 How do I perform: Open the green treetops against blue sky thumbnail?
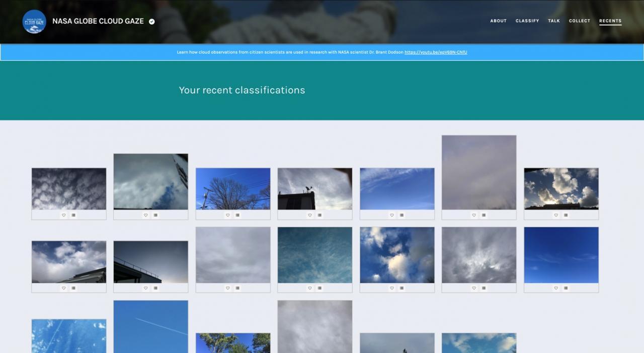click(x=233, y=343)
